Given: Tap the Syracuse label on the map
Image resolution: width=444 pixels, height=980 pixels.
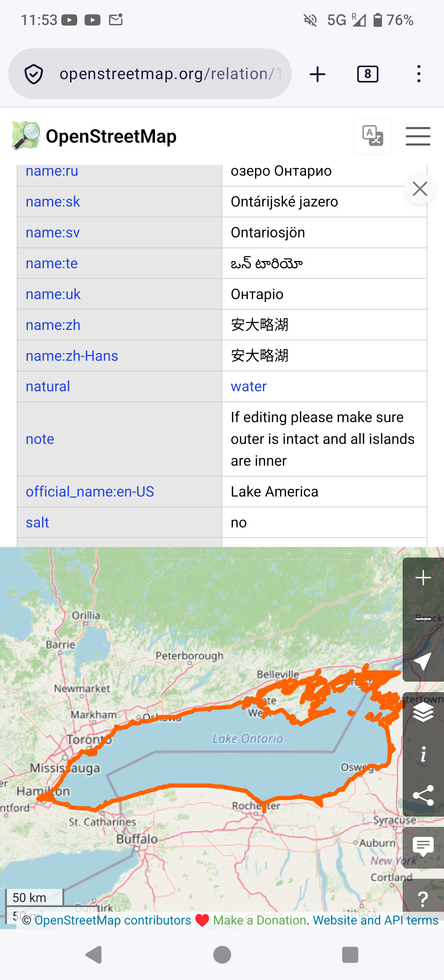Looking at the screenshot, I should pos(394,820).
